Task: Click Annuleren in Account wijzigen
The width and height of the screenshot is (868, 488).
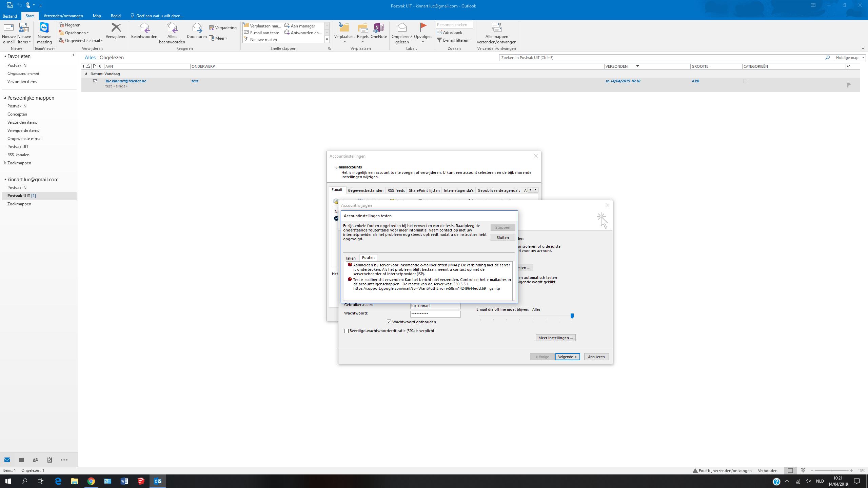Action: click(x=596, y=357)
